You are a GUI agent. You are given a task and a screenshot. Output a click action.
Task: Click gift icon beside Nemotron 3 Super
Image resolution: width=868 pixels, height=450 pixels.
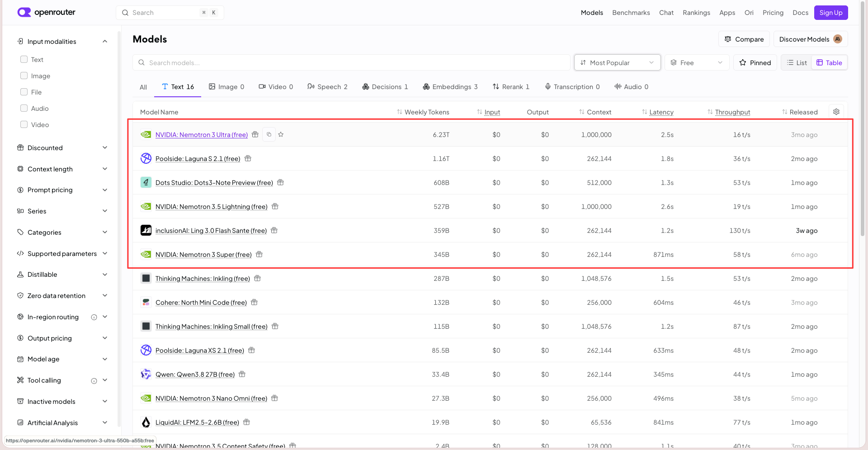(x=259, y=254)
